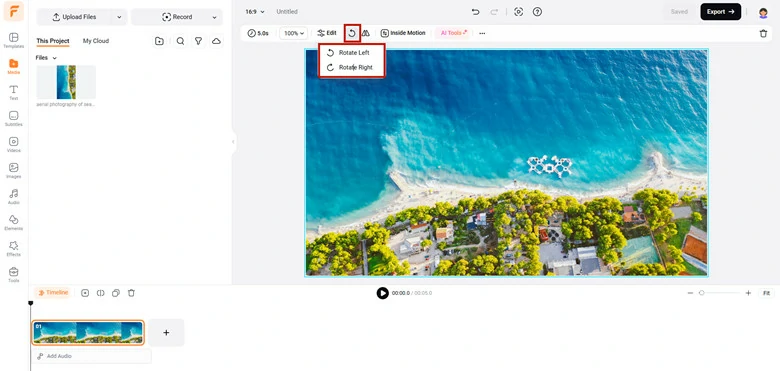Switch to This Project tab
The width and height of the screenshot is (780, 371).
coord(53,41)
